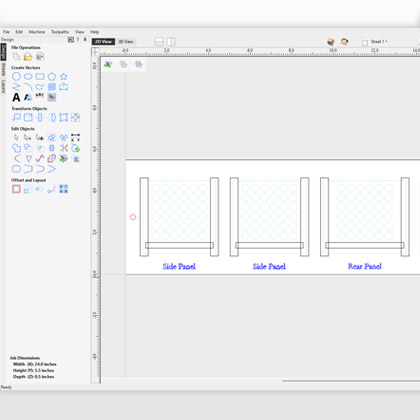Create a new file icon
Image resolution: width=420 pixels, height=420 pixels.
tap(16, 56)
